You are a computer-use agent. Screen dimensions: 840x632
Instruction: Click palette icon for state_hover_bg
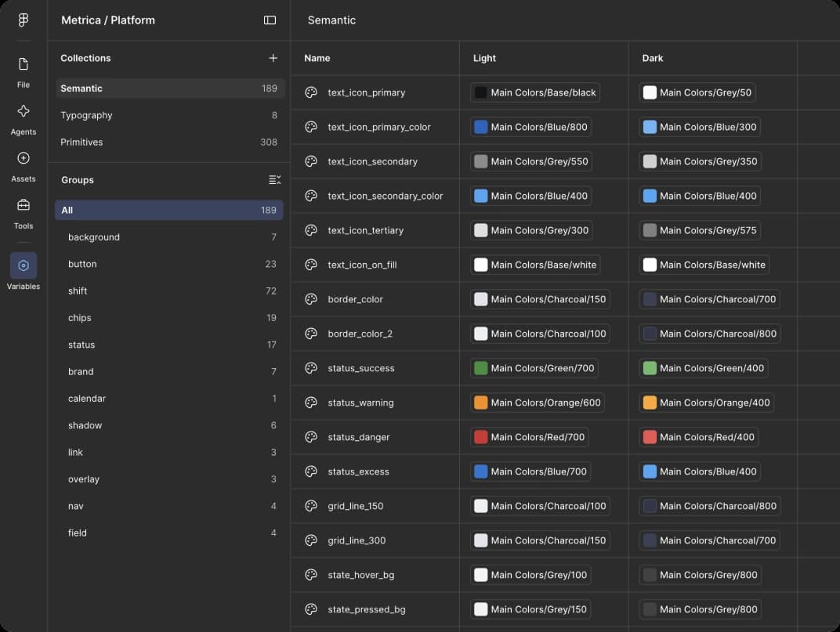(x=311, y=575)
